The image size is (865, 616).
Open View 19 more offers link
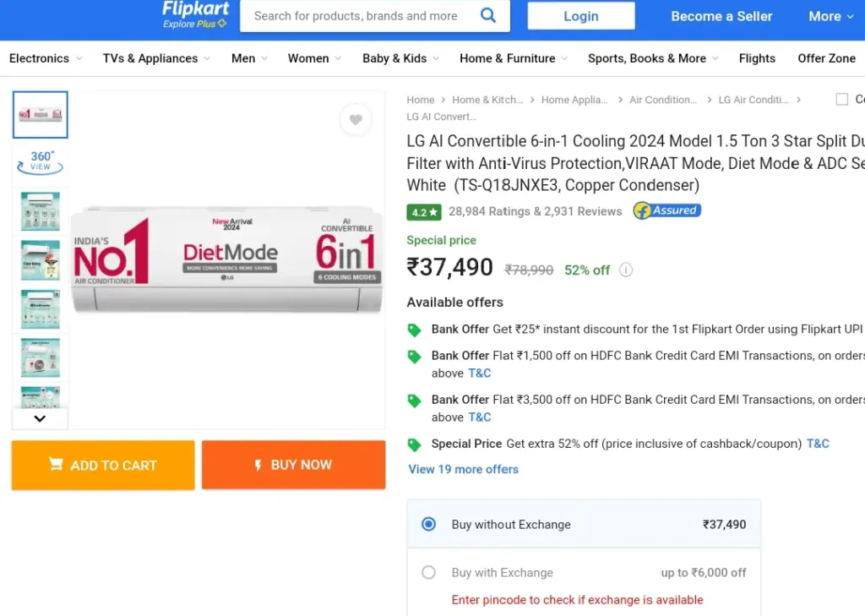(x=463, y=469)
